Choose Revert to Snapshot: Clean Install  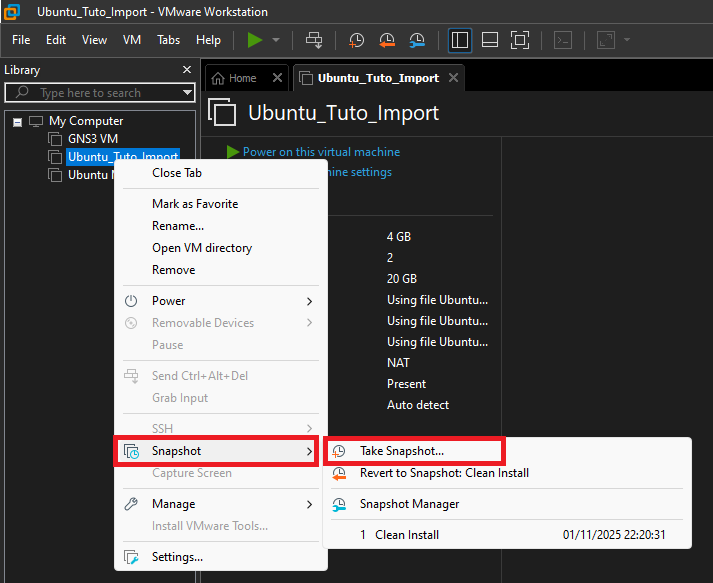pos(444,473)
